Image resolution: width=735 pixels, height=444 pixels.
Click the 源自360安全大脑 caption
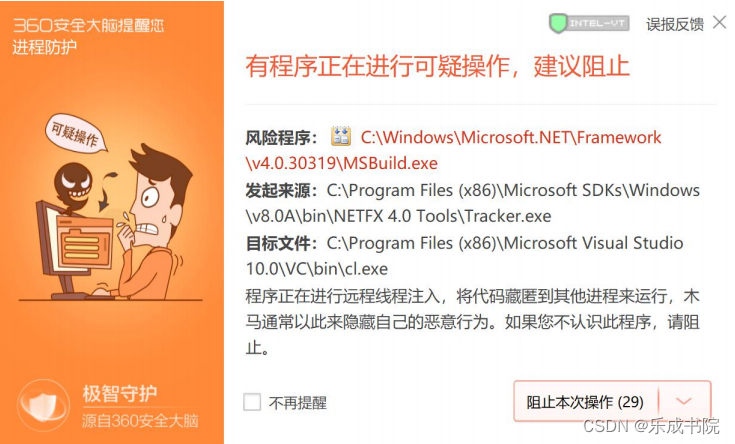(140, 421)
